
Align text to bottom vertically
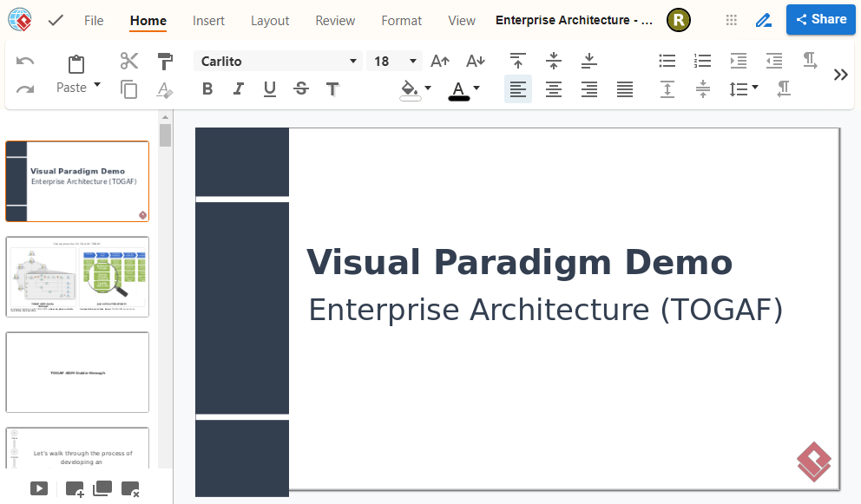[589, 61]
